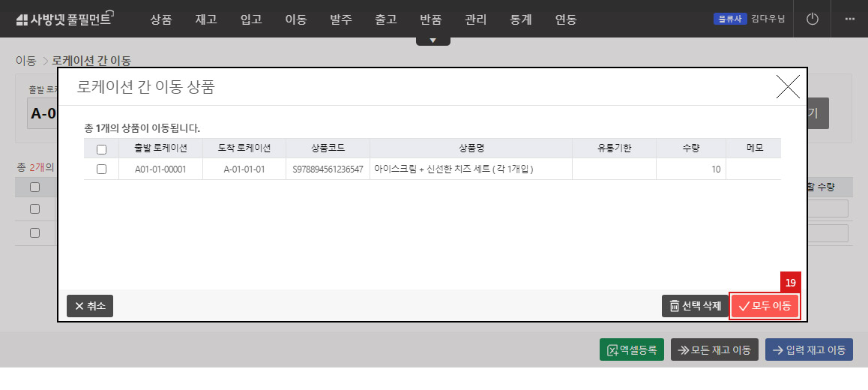Viewport: 868px width, 390px height.
Task: Tick the checkbox for row A01-01-00001
Action: (x=101, y=169)
